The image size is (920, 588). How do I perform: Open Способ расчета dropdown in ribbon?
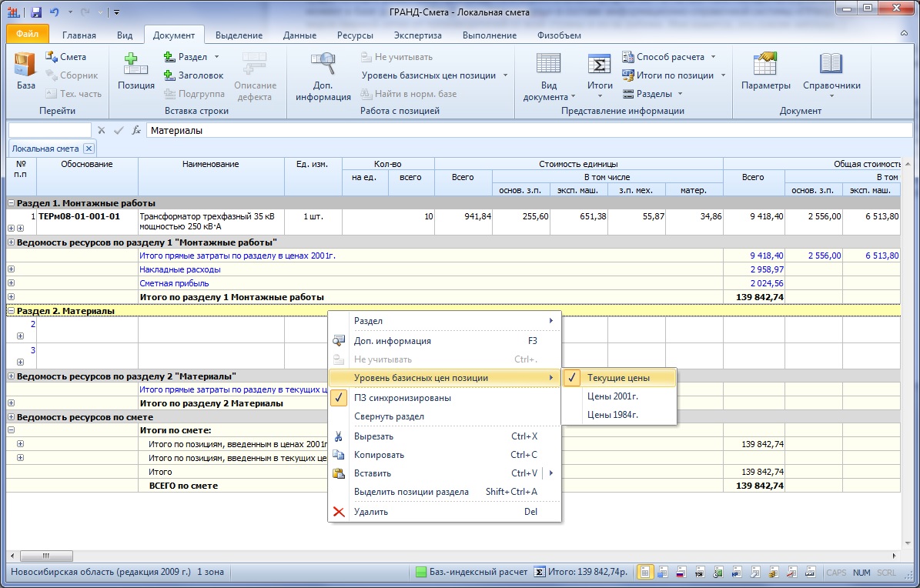(670, 57)
